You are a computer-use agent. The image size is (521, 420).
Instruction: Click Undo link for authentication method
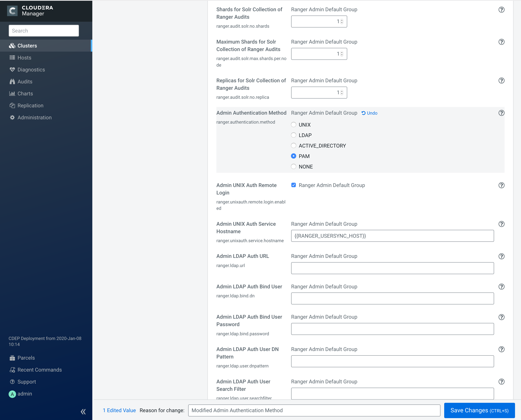[x=369, y=113]
